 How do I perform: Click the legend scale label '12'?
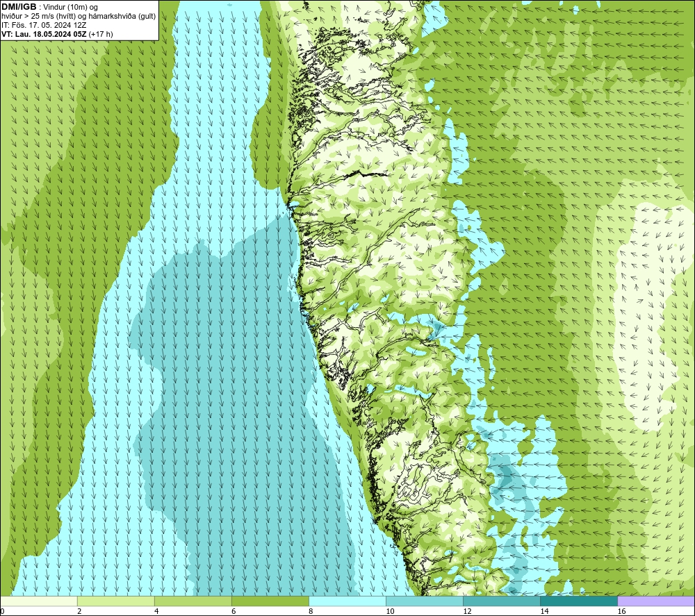coord(467,611)
